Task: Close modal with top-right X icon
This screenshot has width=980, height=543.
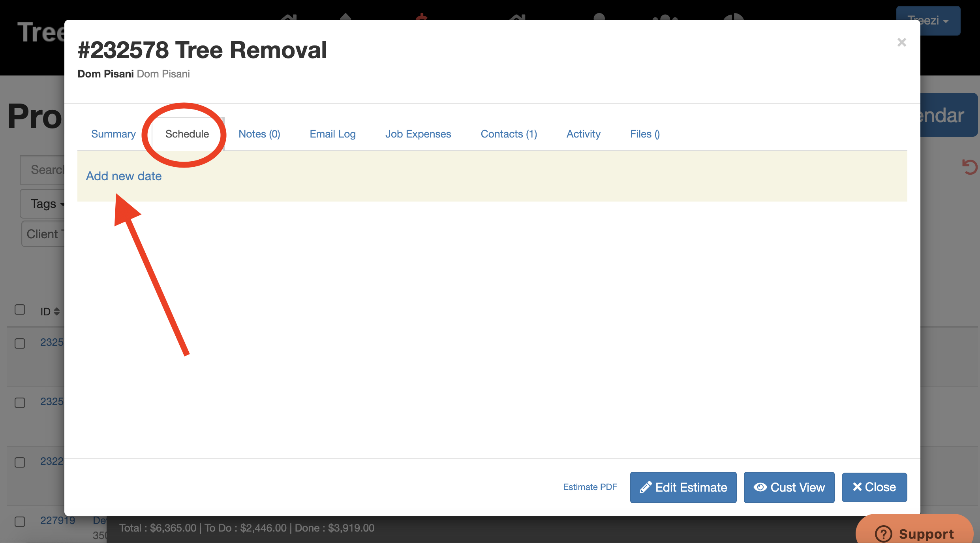Action: tap(901, 42)
